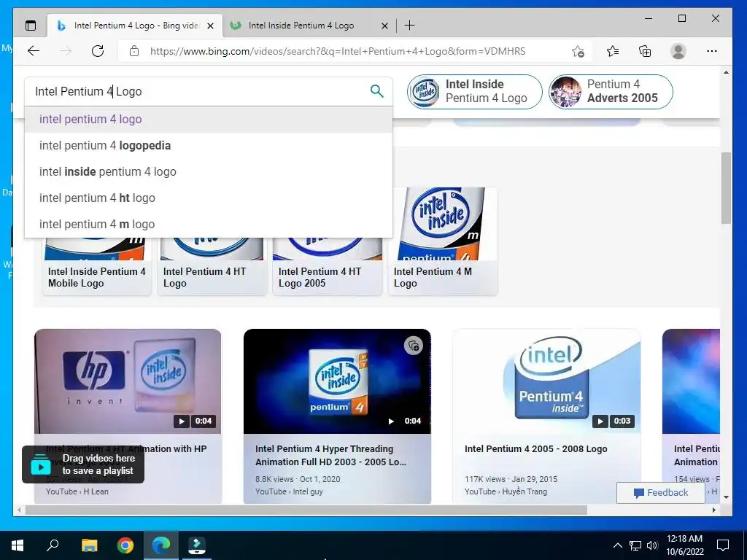Click the Feedback button

point(660,492)
